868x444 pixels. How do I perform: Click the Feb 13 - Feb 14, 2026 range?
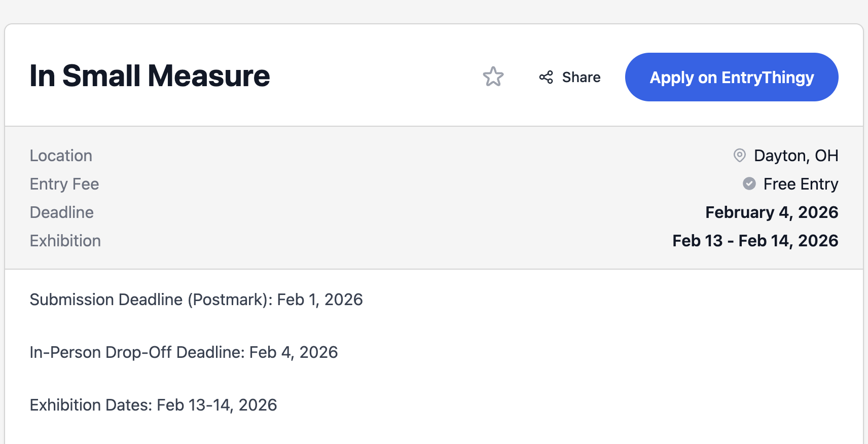(x=755, y=241)
